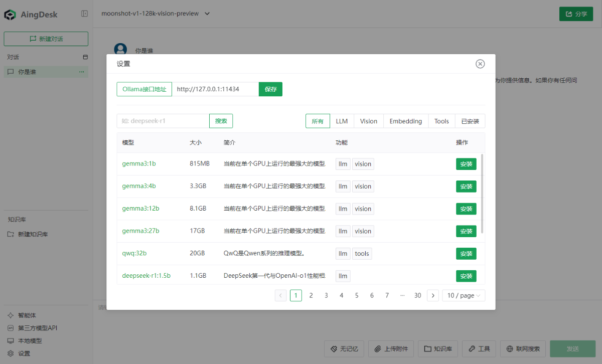The height and width of the screenshot is (364, 602).
Task: Install the gemma3:27b model
Action: 466,231
